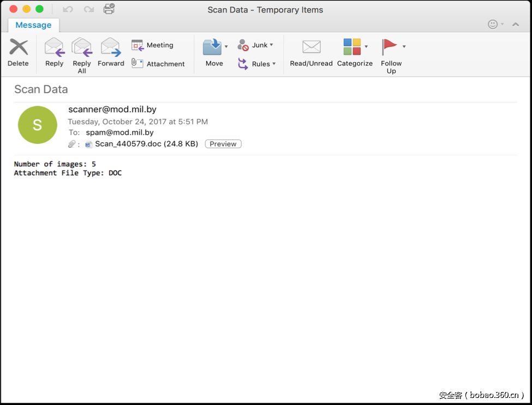Create a Meeting from this message
532x405 pixels.
[152, 45]
